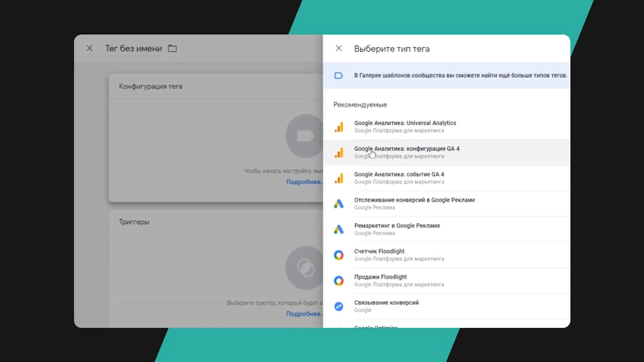Click the Floodlight counter ring icon
Screen dimensions: 644x362
coord(339,255)
